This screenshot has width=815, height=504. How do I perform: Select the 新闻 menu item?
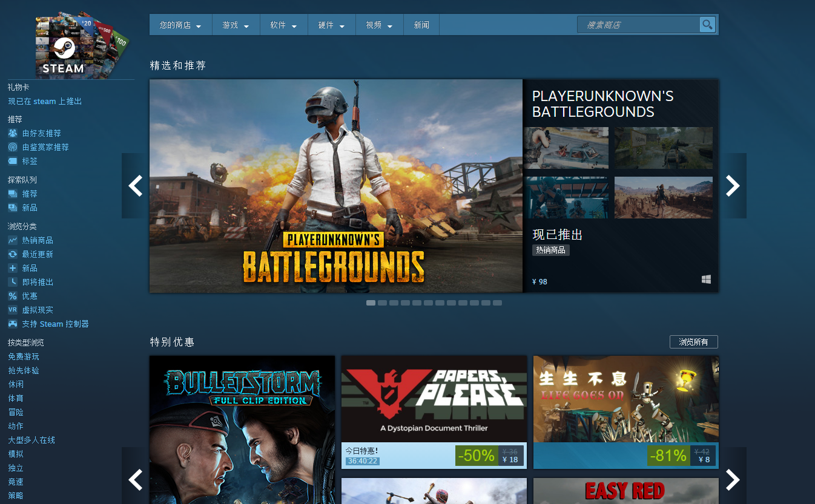(421, 25)
